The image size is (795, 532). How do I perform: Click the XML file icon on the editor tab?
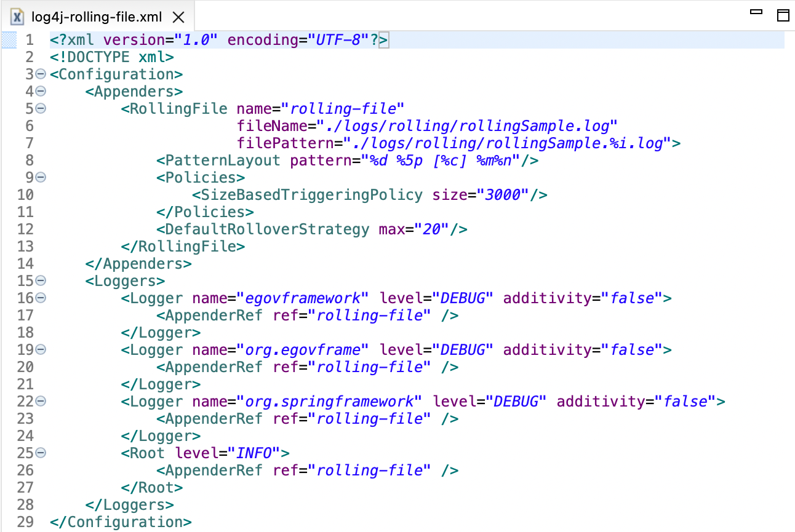click(x=17, y=17)
